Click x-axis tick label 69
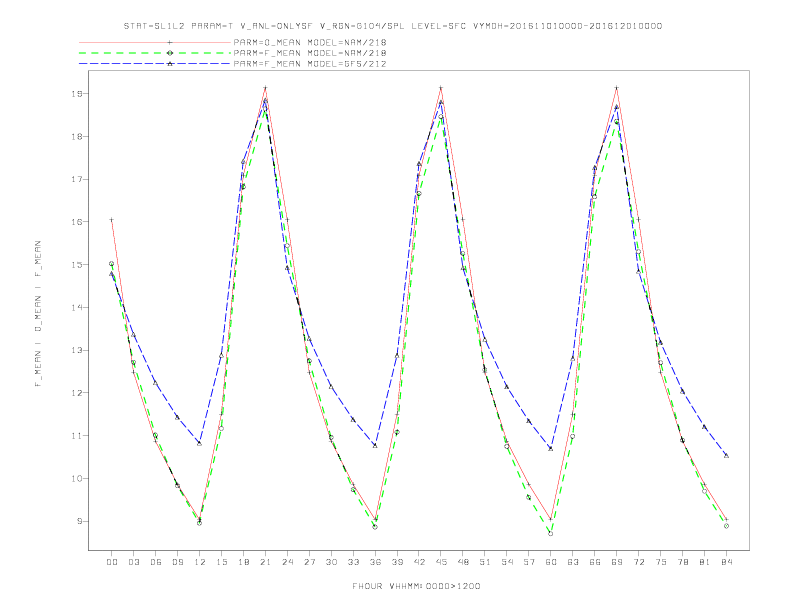Screen dimensions: 792x612 [x=617, y=562]
